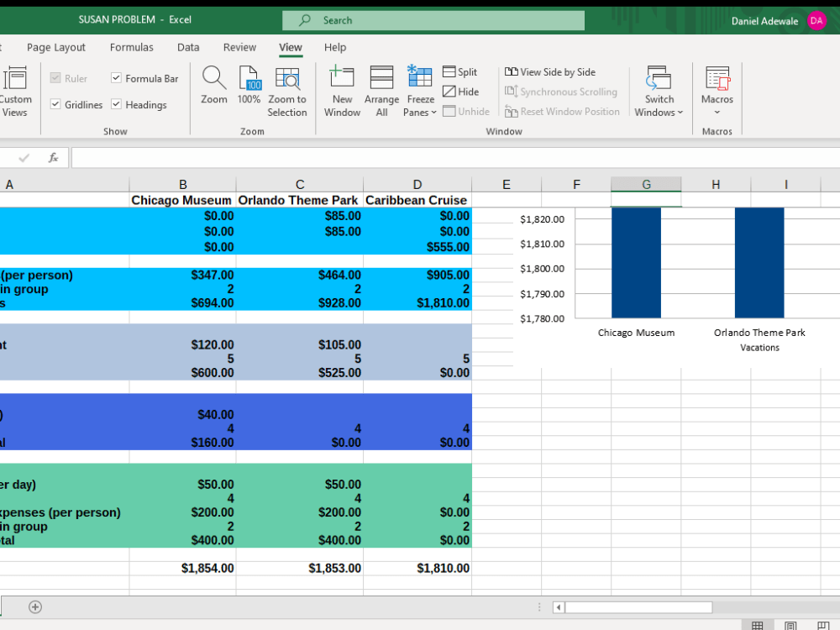Select cell with Chicago Museum header
Viewport: 840px width, 630px height.
coord(182,200)
